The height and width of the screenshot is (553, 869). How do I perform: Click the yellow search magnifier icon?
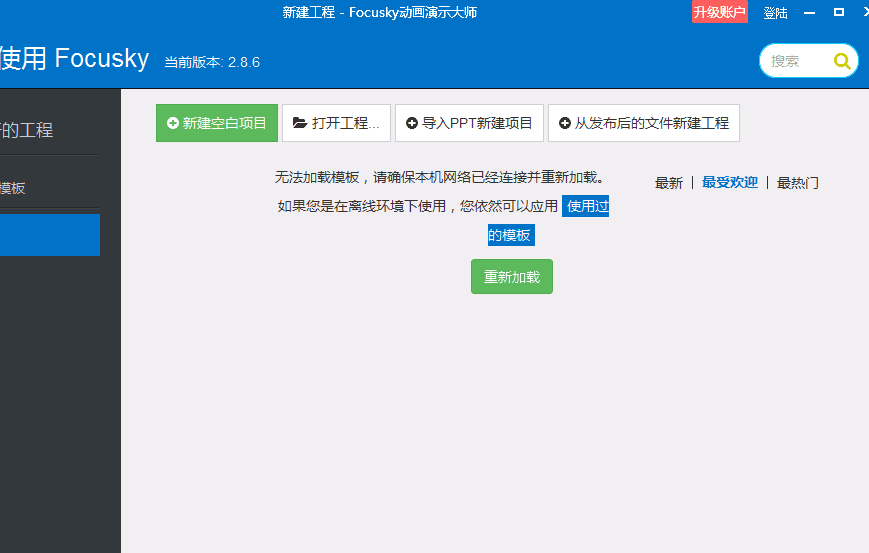point(842,60)
